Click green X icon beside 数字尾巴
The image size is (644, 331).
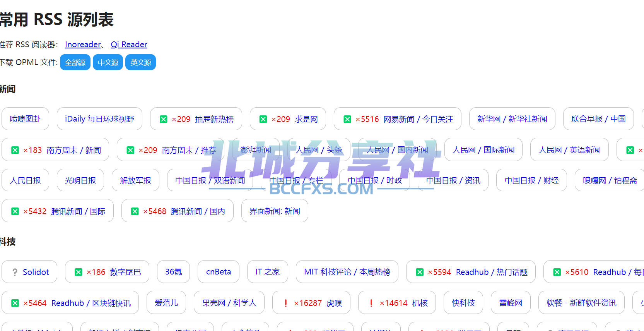coord(79,272)
